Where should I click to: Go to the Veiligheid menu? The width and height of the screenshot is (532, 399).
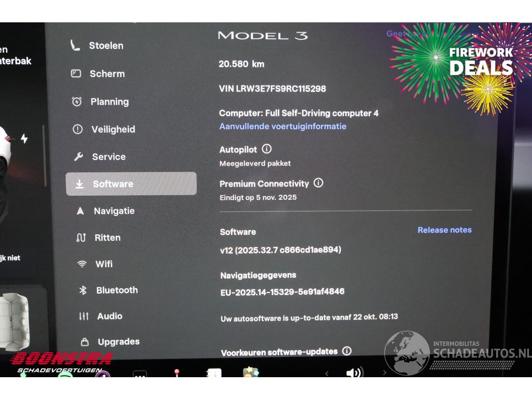113,129
